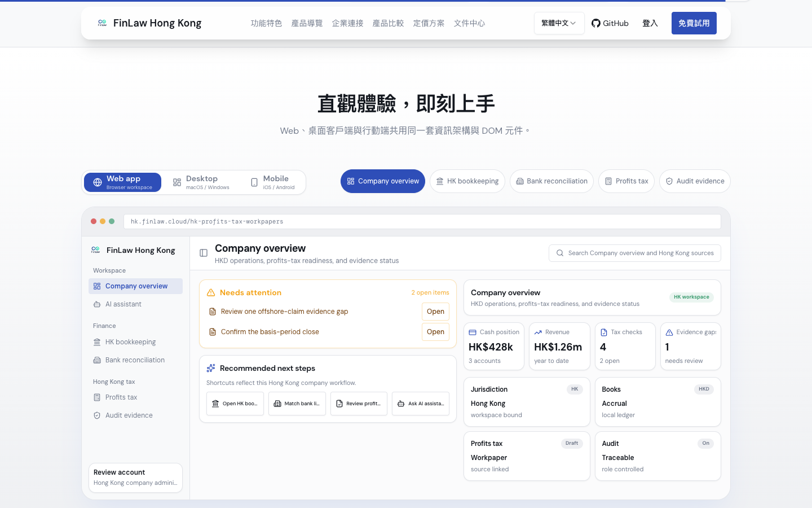Open 文件中心 in the top navigation
The image size is (812, 508).
click(x=469, y=23)
